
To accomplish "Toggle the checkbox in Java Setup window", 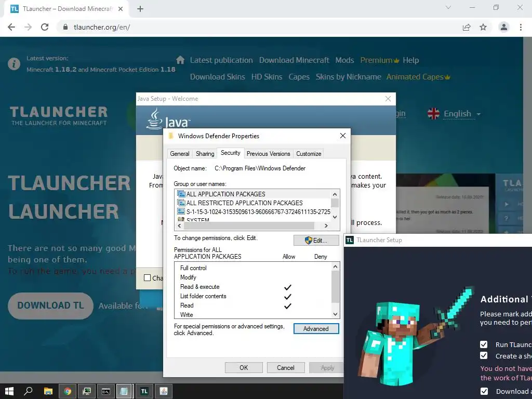I will coord(147,278).
